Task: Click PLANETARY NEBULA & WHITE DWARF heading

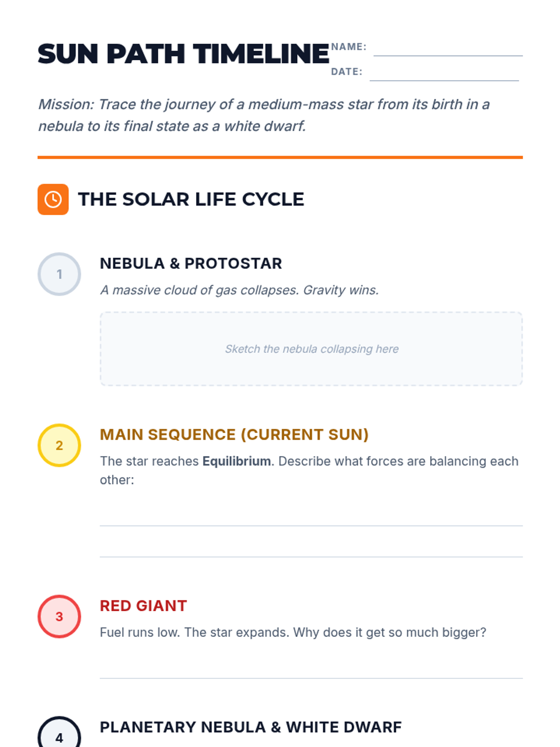Action: pos(251,727)
